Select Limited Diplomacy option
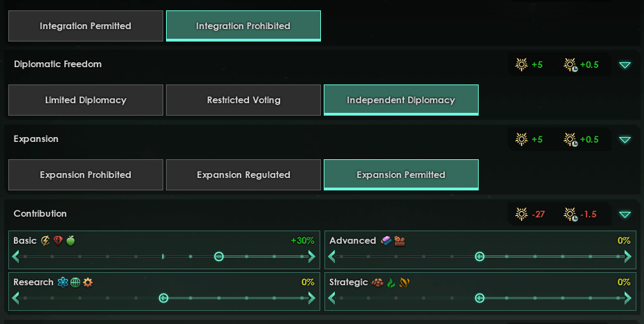Screen dimensions: 644x324 [86, 100]
